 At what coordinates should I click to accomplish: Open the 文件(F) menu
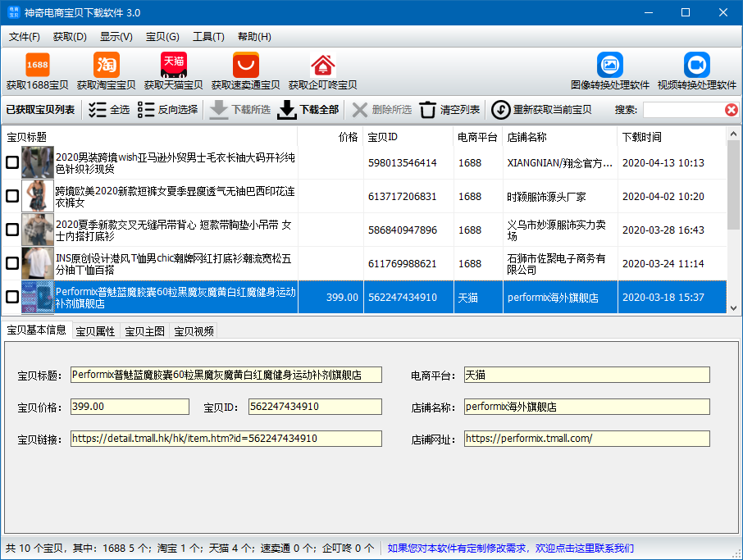(x=24, y=36)
